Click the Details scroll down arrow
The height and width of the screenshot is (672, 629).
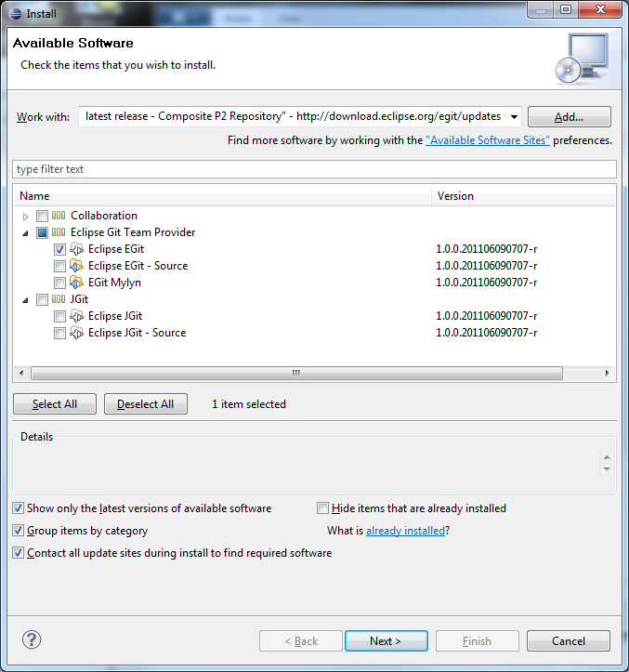[x=607, y=468]
